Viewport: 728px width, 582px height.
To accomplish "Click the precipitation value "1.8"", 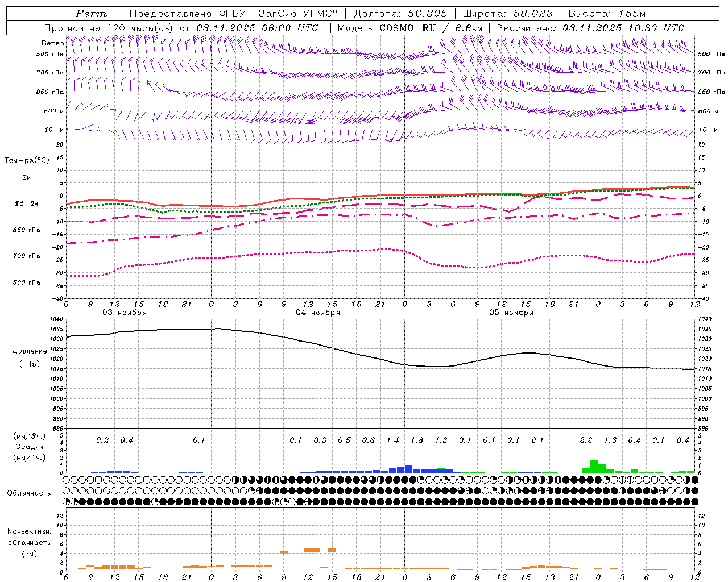I will (x=417, y=440).
